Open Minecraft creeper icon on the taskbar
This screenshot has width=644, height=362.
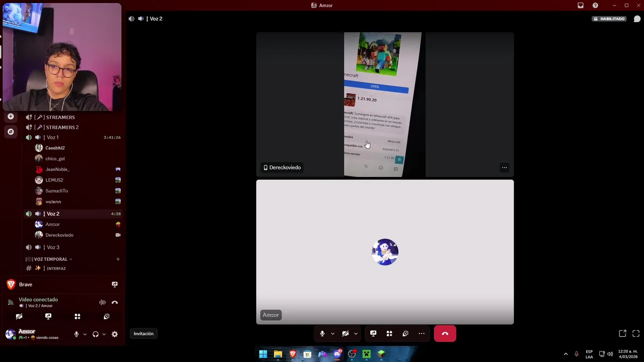coord(367,354)
